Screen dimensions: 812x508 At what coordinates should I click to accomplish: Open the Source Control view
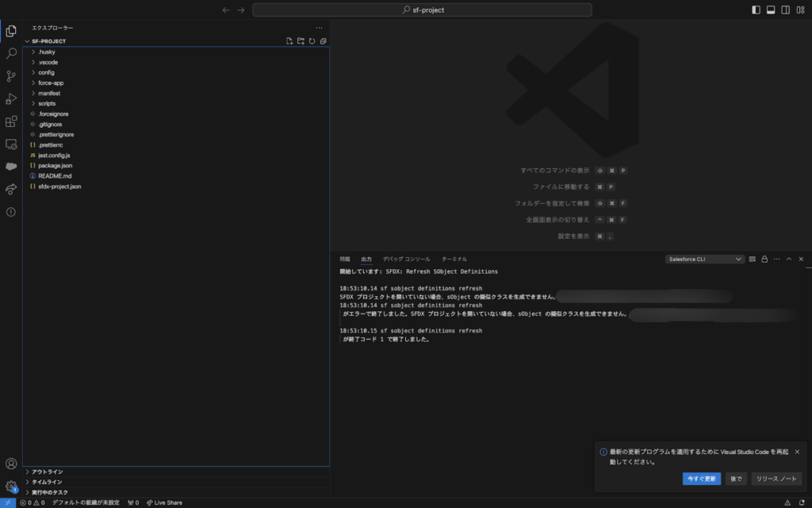tap(11, 76)
